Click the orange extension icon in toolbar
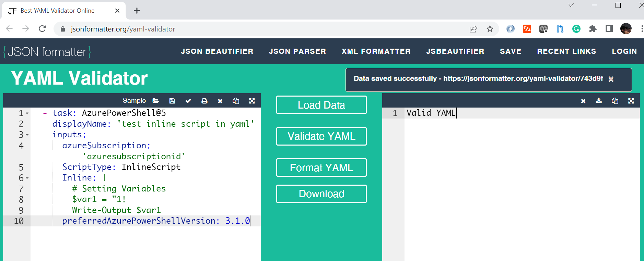Viewport: 644px width, 261px height. coord(527,29)
